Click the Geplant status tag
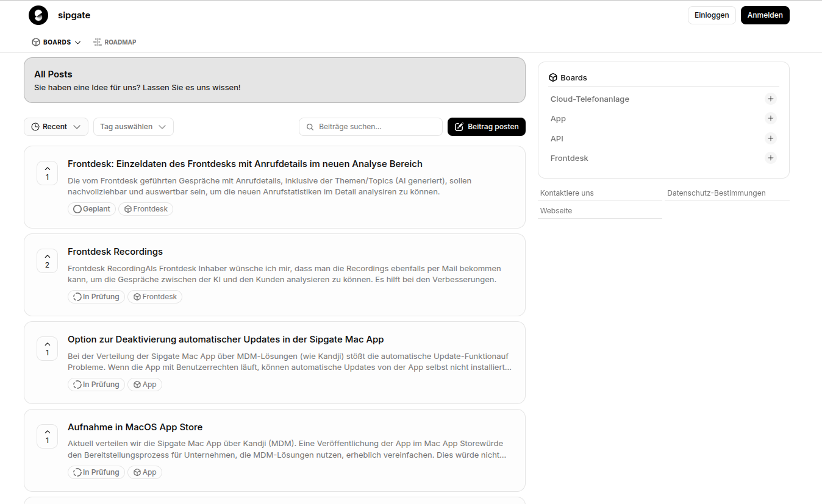 point(91,209)
